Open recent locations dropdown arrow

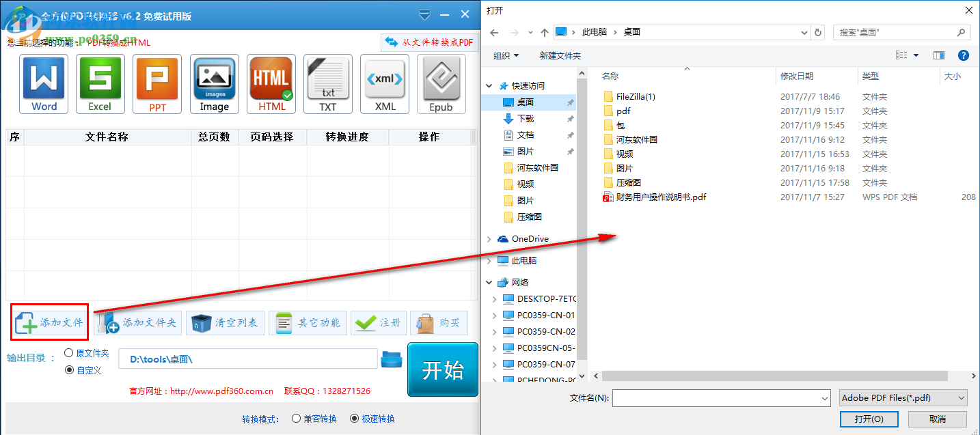point(530,32)
